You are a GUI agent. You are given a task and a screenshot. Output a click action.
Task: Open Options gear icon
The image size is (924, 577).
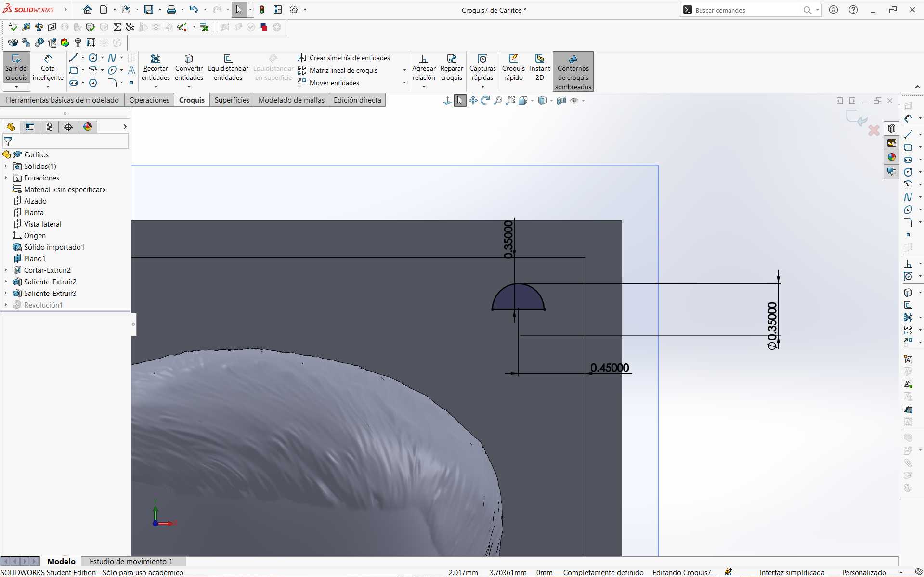(294, 10)
